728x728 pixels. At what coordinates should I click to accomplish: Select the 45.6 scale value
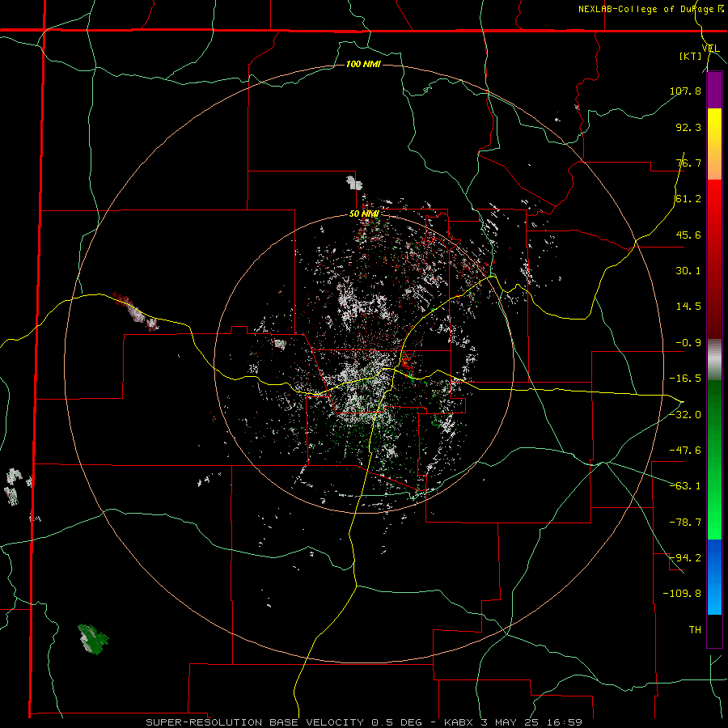coord(688,235)
